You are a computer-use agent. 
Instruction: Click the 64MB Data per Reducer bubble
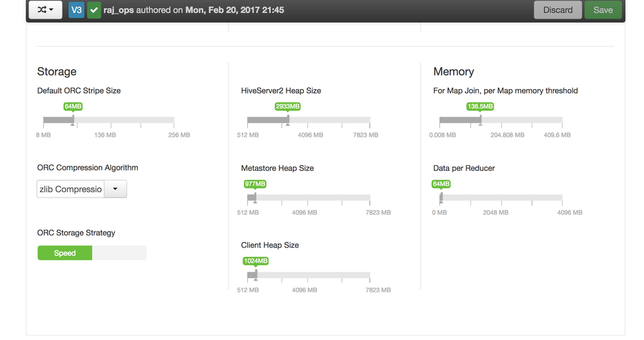[441, 184]
